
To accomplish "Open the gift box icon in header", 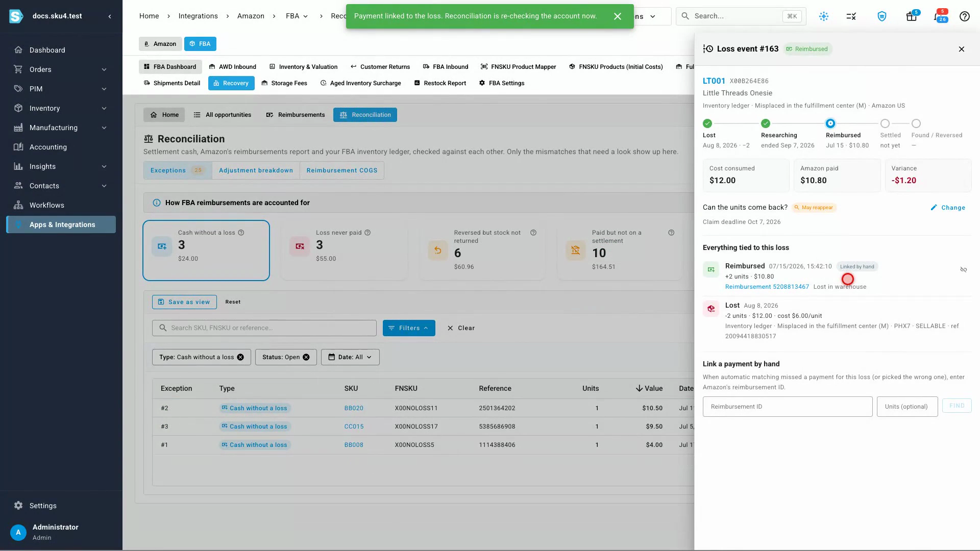I will (912, 16).
